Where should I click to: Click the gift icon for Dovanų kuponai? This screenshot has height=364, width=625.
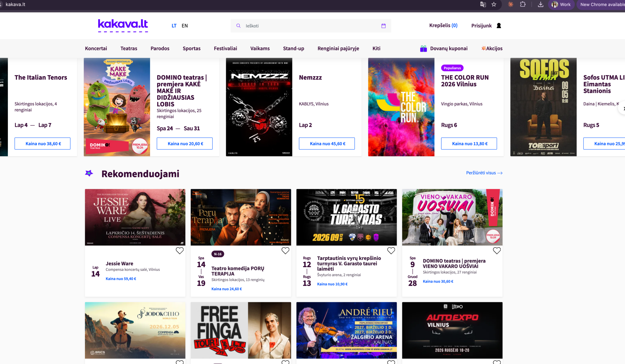[x=423, y=49]
